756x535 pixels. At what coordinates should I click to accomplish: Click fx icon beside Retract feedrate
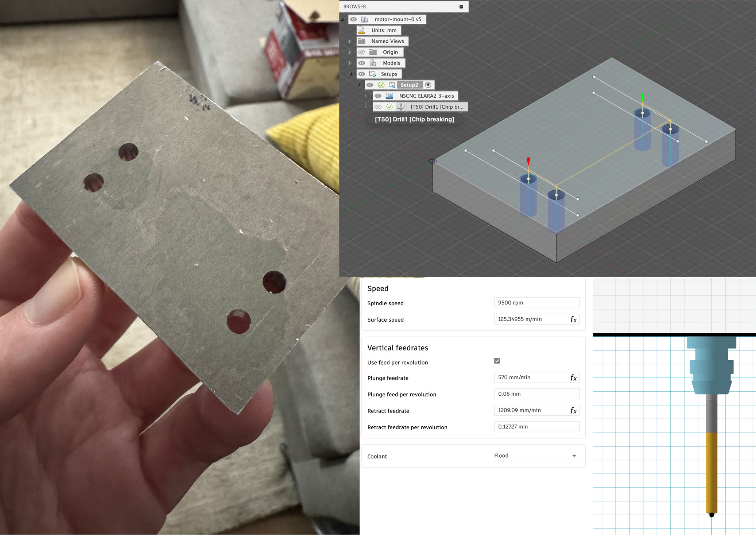coord(573,411)
